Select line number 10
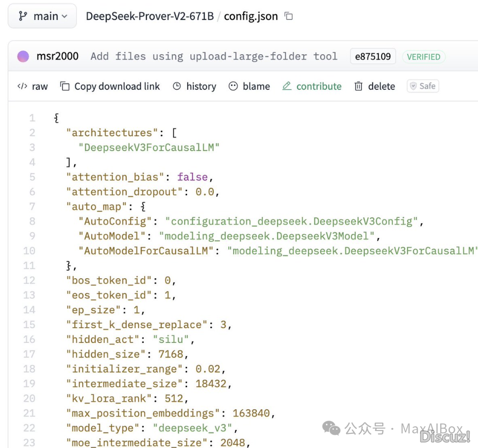This screenshot has width=478, height=448. tap(29, 251)
